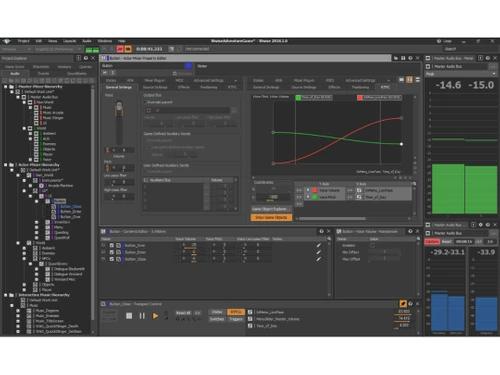This screenshot has height=375, width=500.
Task: Click the orange Play button in Transport Control
Action: pyautogui.click(x=155, y=316)
